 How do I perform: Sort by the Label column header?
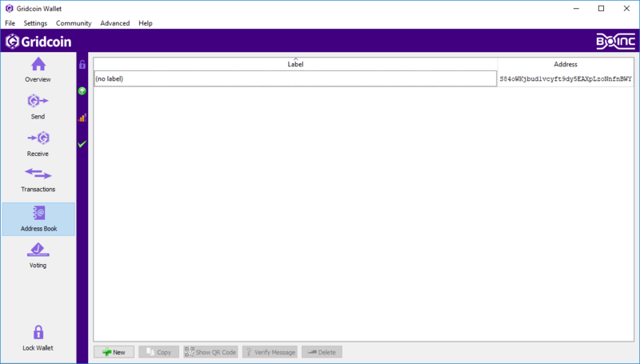[295, 64]
